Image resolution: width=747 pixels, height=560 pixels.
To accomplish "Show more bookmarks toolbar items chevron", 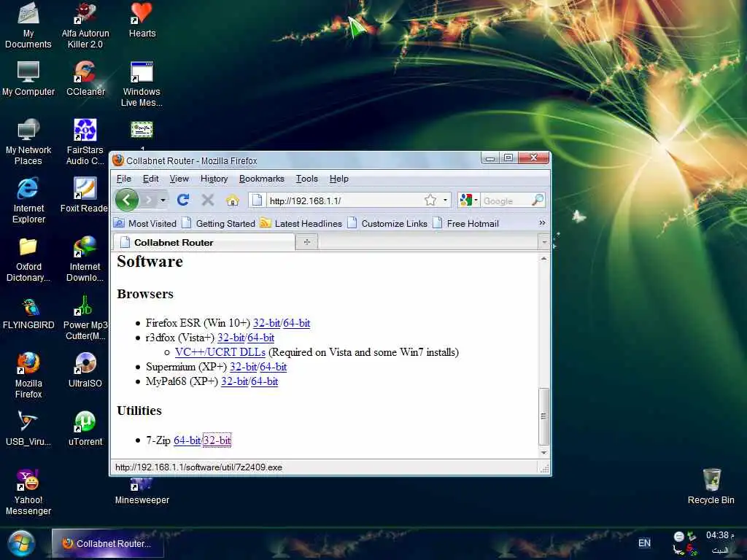I will (x=542, y=223).
